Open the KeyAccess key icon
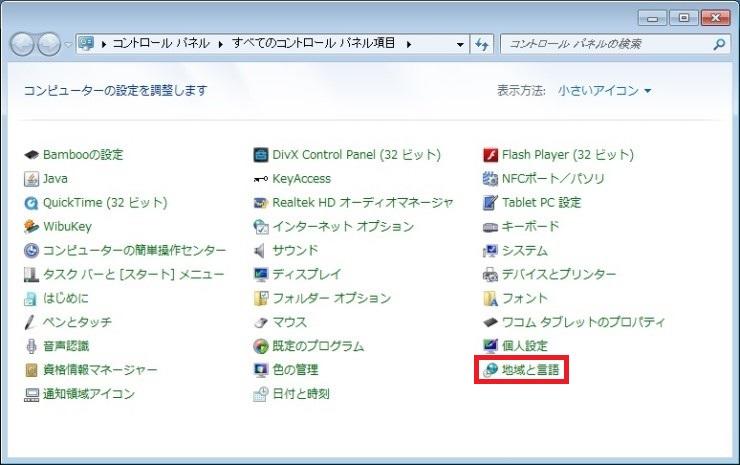This screenshot has width=740, height=465. click(261, 179)
